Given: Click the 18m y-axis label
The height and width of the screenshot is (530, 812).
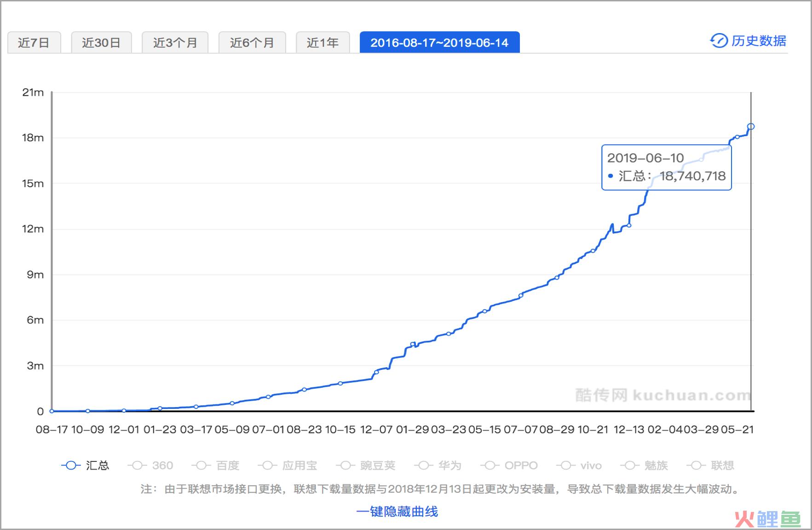Looking at the screenshot, I should pyautogui.click(x=33, y=138).
